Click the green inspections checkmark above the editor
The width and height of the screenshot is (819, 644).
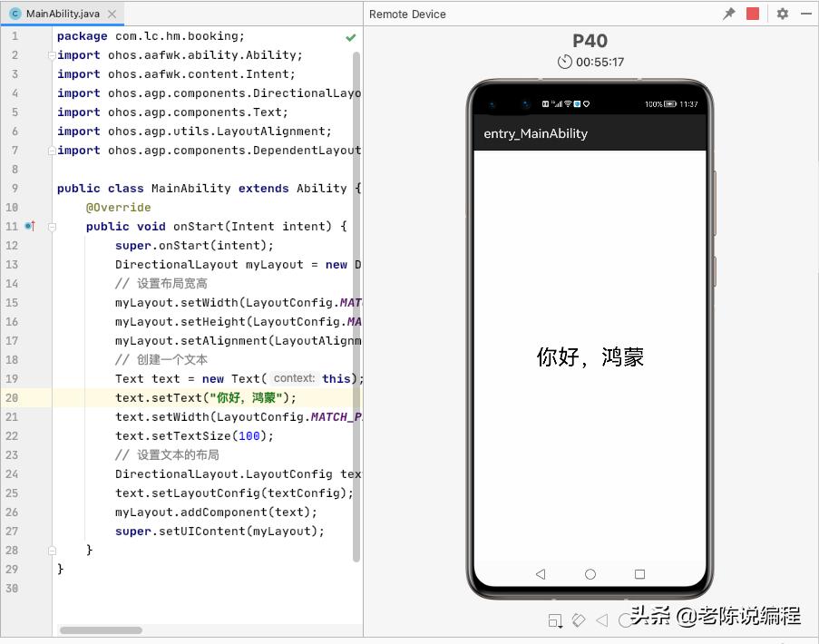coord(349,36)
